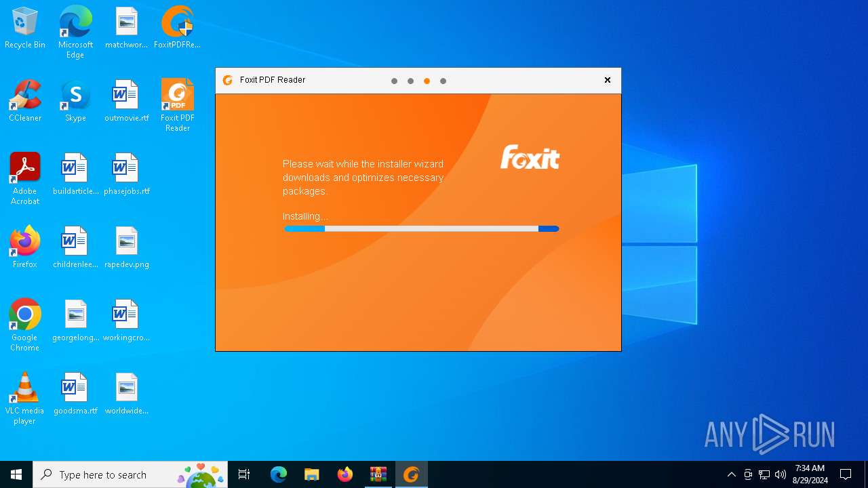
Task: Click the first step dot in installer header
Action: coord(394,81)
